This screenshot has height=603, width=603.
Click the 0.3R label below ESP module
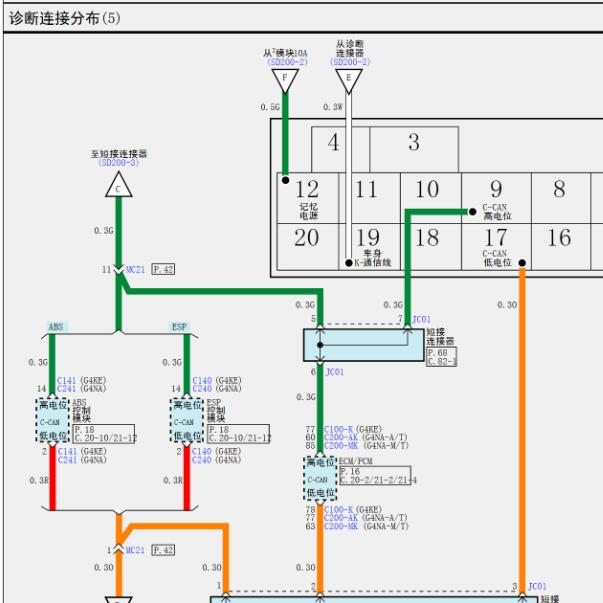[x=173, y=480]
